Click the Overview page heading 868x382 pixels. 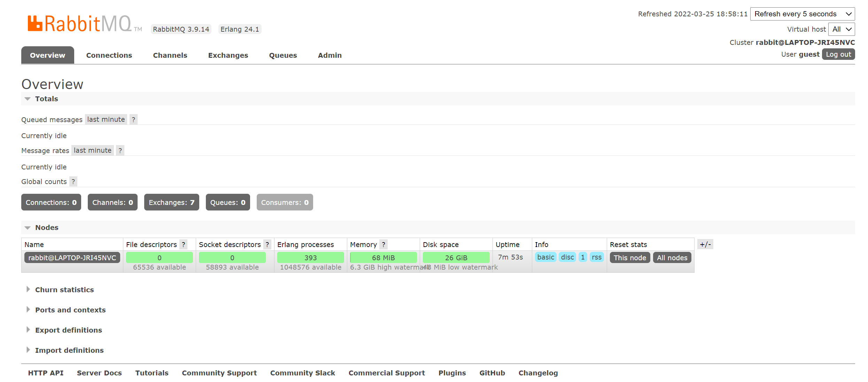(52, 84)
